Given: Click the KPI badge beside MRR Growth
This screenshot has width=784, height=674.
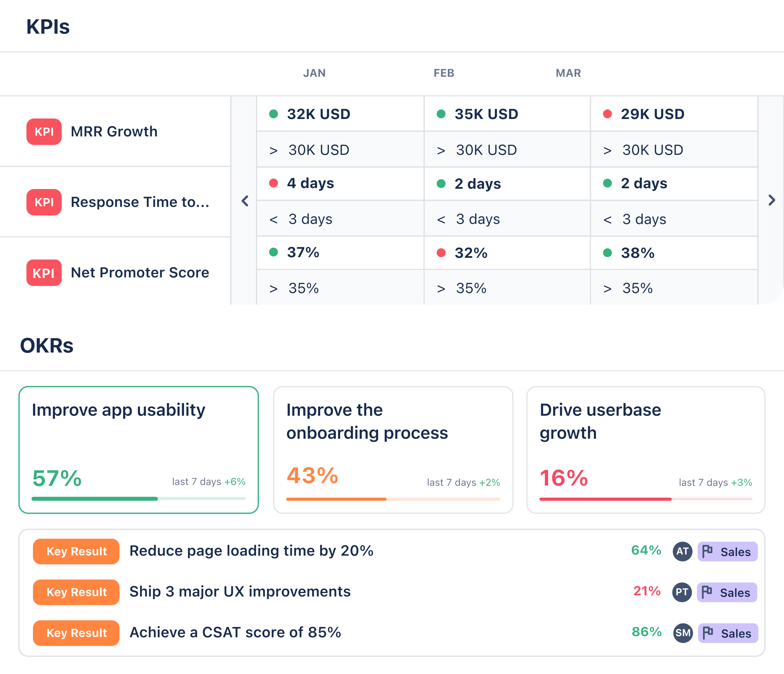Looking at the screenshot, I should [44, 132].
